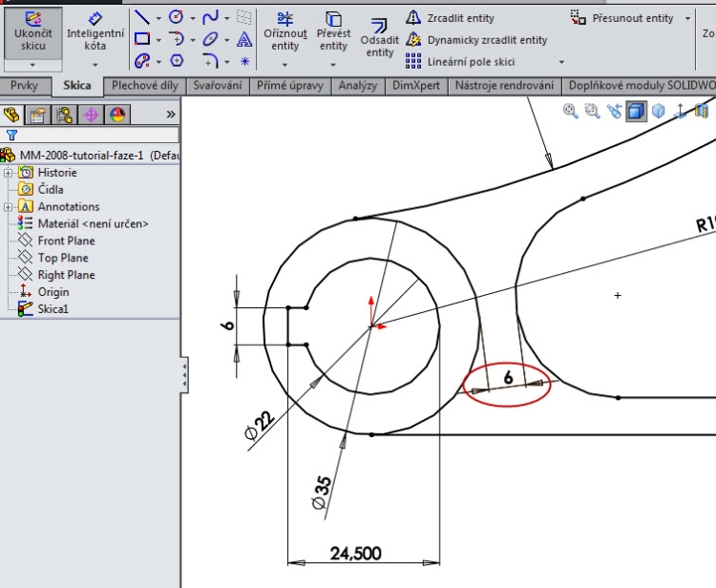Image resolution: width=716 pixels, height=588 pixels.
Task: Click Přesunout entity move tool
Action: pos(621,18)
